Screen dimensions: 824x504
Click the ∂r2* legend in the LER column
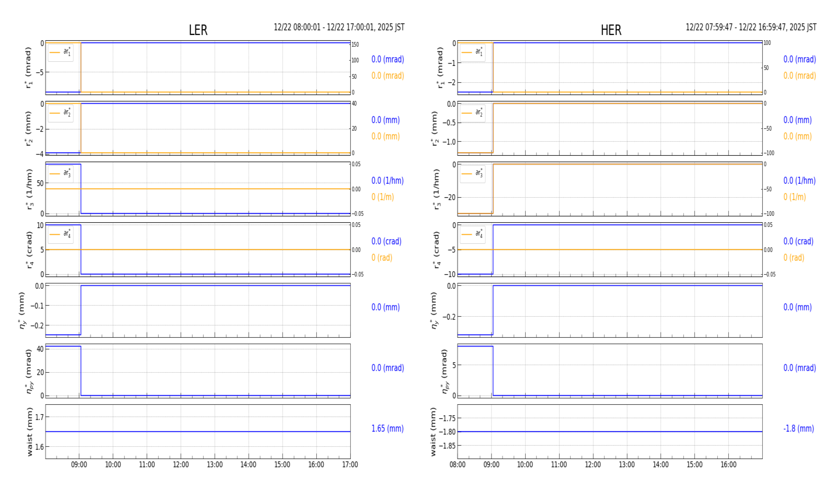pyautogui.click(x=61, y=113)
